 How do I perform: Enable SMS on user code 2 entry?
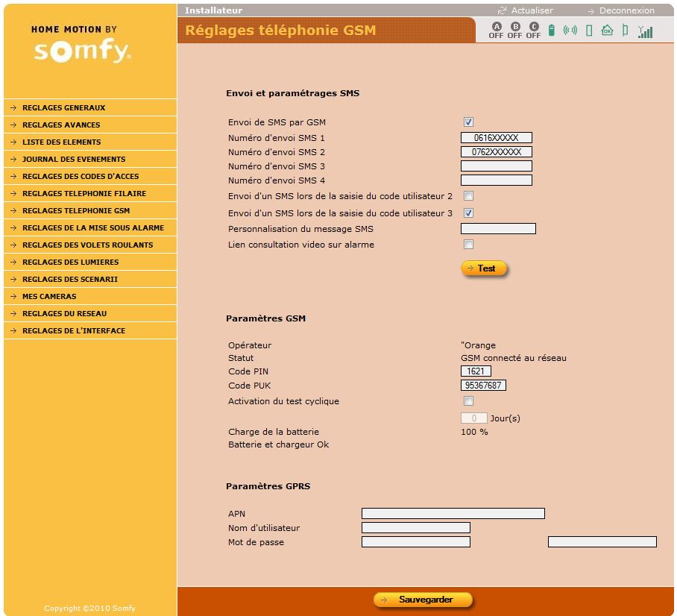pos(469,196)
